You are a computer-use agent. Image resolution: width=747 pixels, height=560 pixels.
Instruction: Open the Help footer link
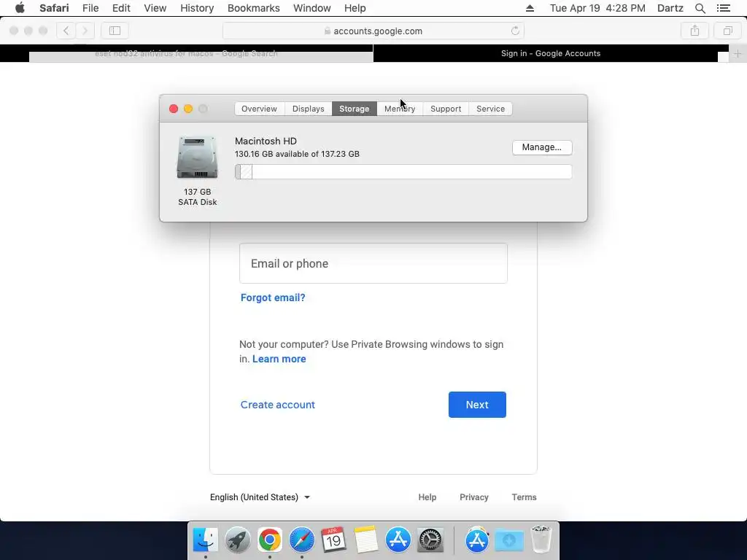[427, 497]
